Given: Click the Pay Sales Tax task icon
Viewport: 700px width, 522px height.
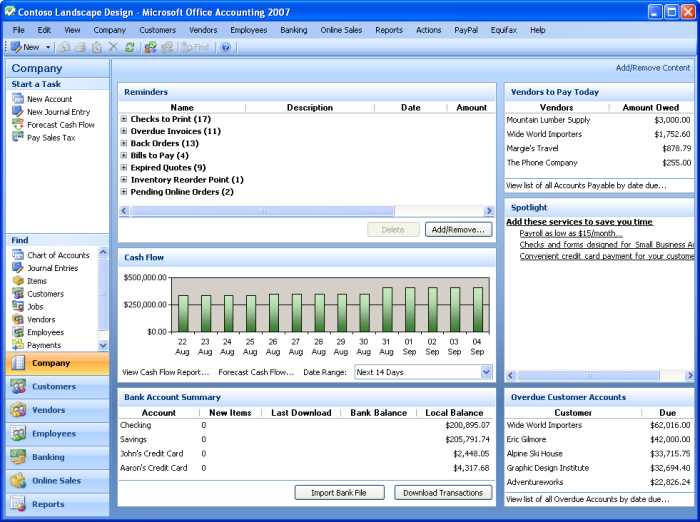Looking at the screenshot, I should tap(18, 138).
